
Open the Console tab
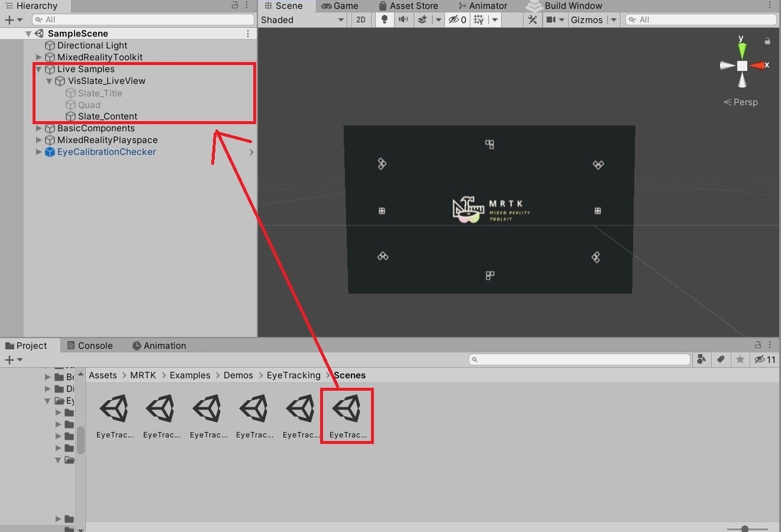pos(89,345)
